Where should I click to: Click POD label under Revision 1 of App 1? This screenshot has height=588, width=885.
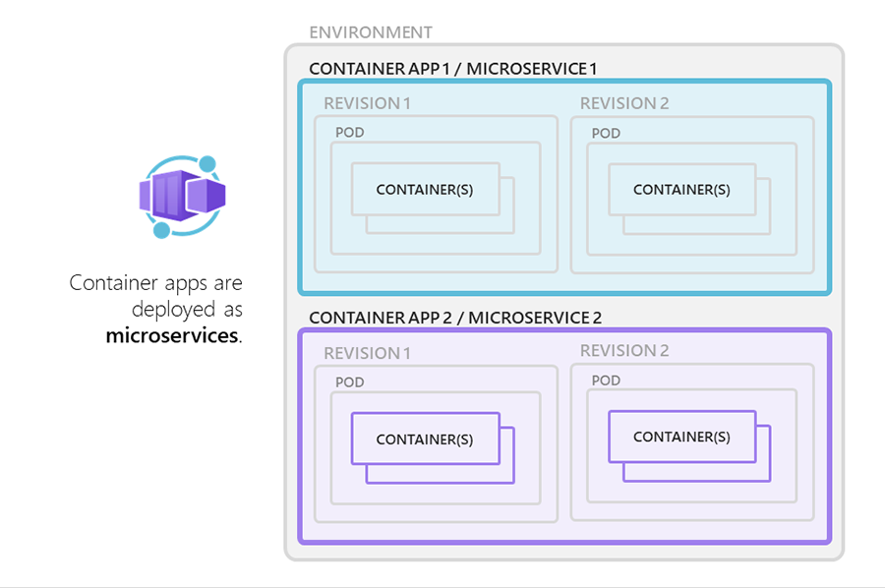(x=349, y=133)
